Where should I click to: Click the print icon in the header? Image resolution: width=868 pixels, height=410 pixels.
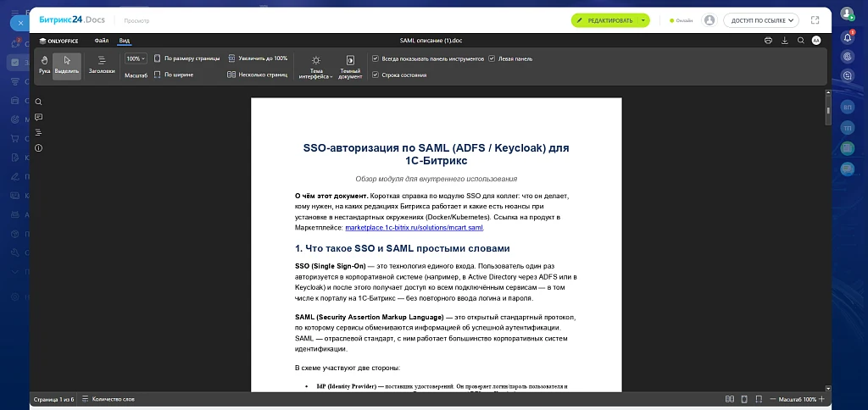768,41
